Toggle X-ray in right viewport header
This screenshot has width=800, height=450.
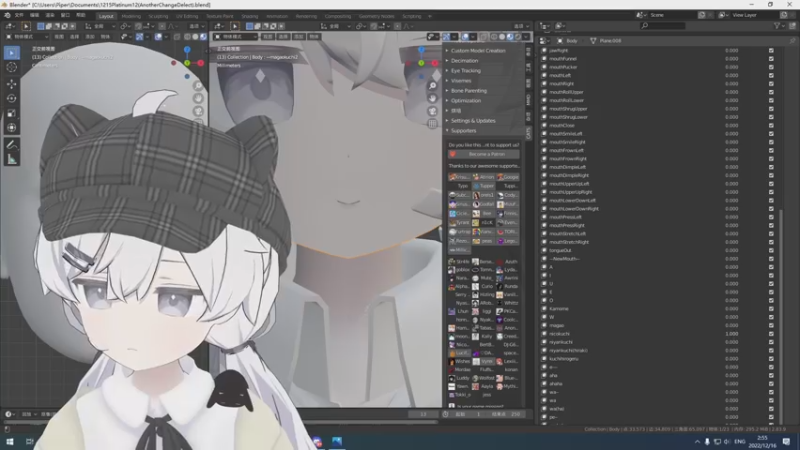[484, 37]
